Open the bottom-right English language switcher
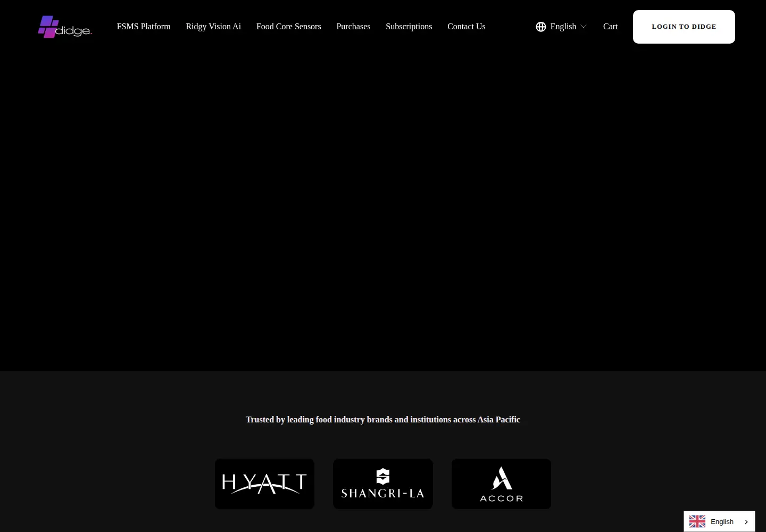 [x=719, y=521]
